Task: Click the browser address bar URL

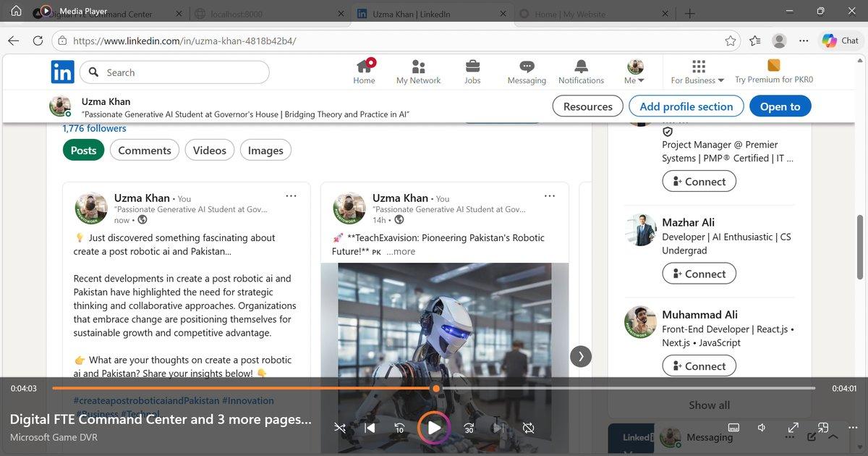Action: click(184, 41)
